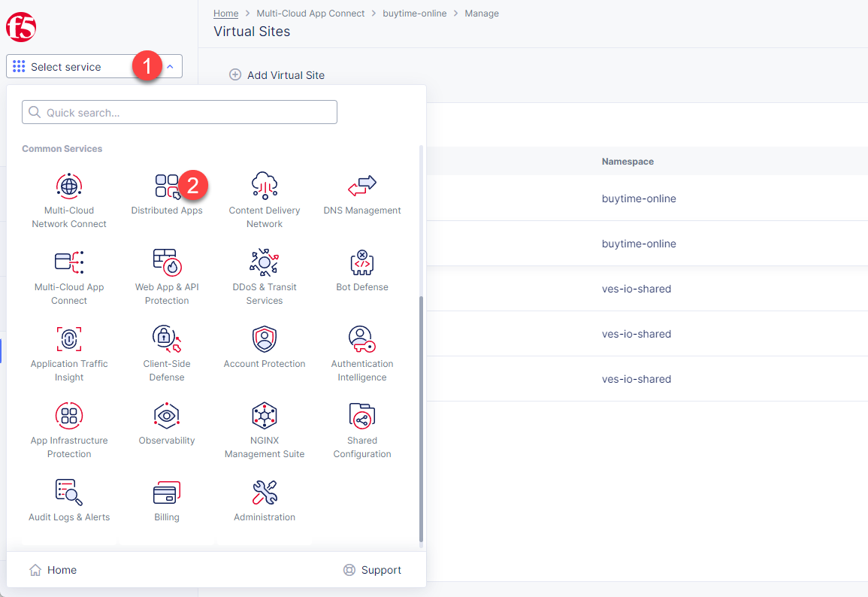
Task: Open Account Protection service
Action: (265, 347)
